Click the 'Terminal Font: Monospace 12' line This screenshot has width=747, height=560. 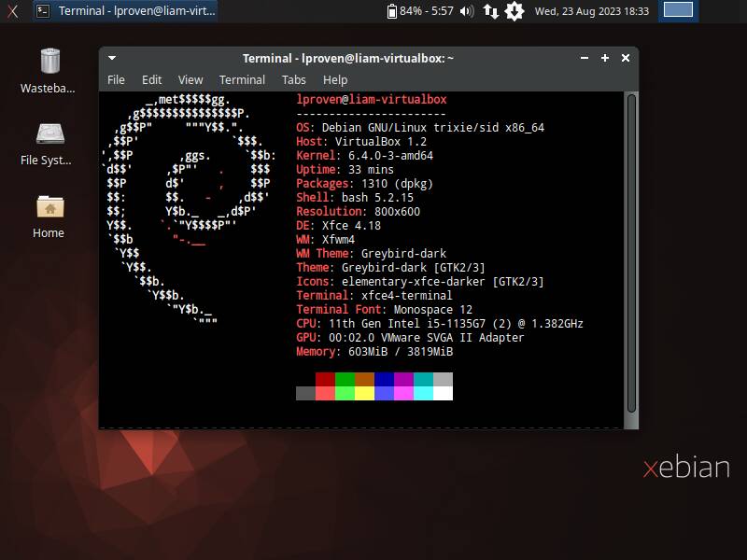[385, 309]
